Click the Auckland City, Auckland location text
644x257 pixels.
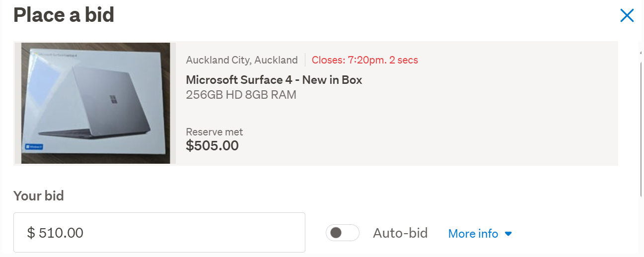(242, 61)
